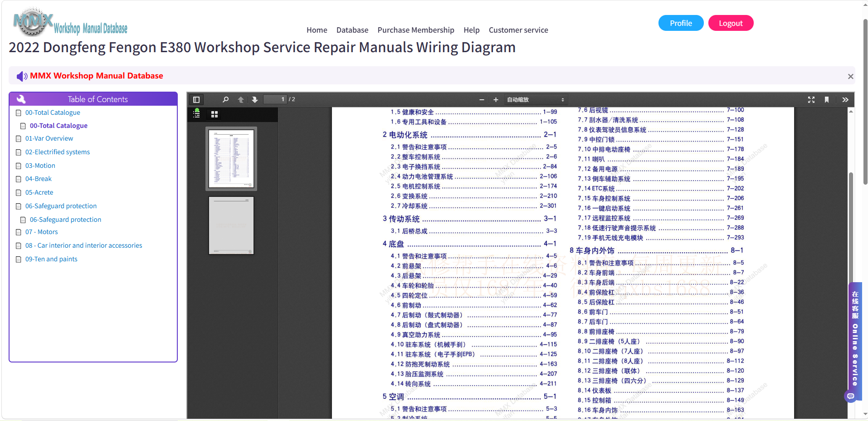This screenshot has width=868, height=421.
Task: Open Purchase Membership page
Action: click(416, 30)
